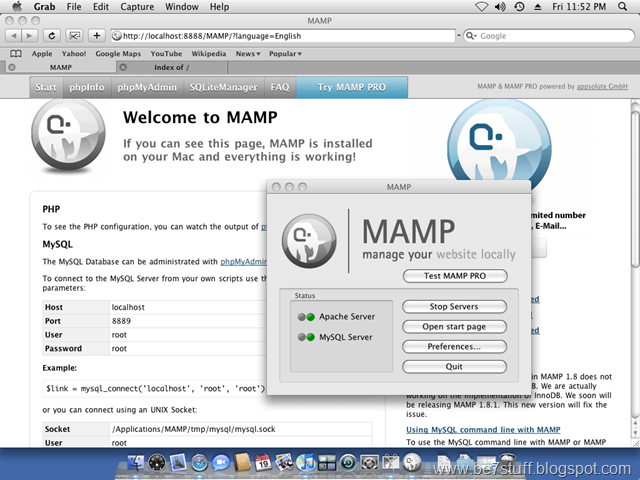This screenshot has height=480, width=640.
Task: Open the Apple menu
Action: tap(17, 7)
